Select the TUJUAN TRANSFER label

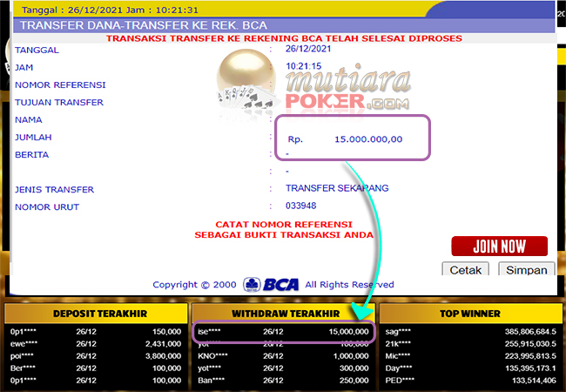59,103
